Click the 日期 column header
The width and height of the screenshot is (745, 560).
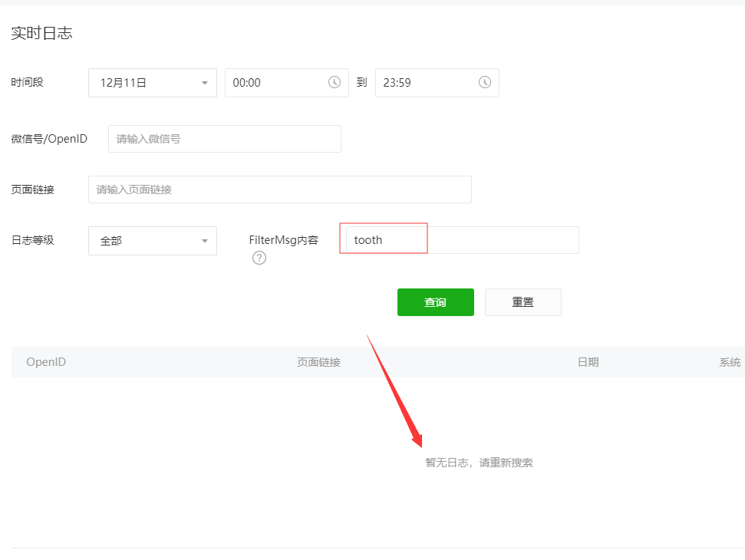click(588, 362)
